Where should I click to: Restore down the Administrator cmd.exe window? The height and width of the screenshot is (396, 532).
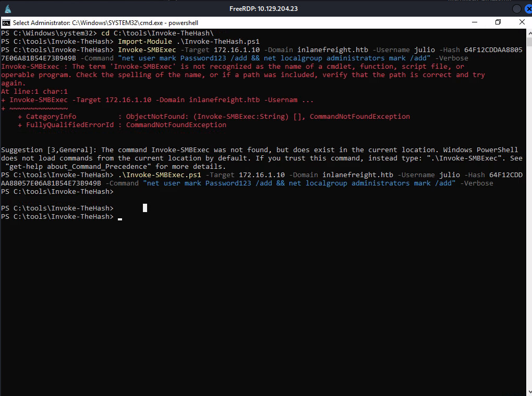[x=498, y=22]
